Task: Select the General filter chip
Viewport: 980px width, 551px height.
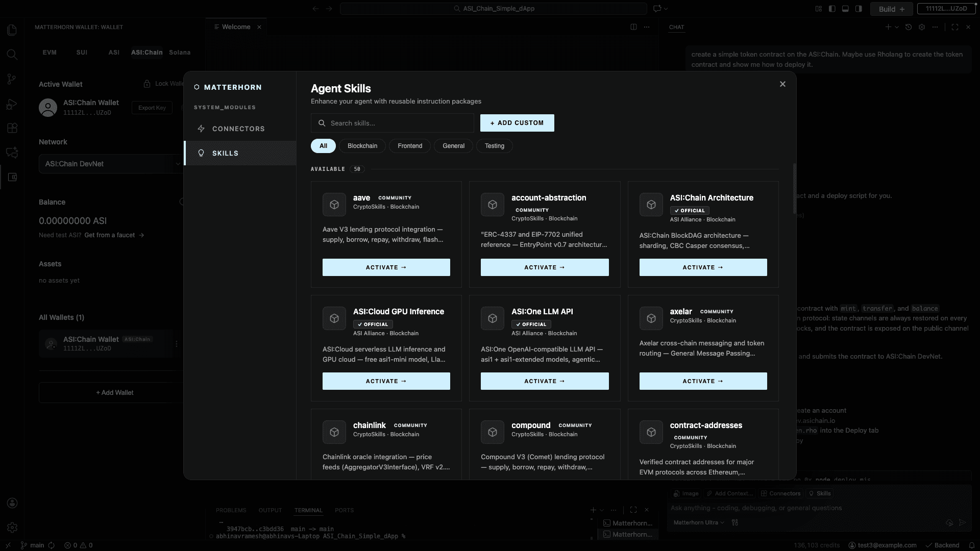Action: [453, 146]
